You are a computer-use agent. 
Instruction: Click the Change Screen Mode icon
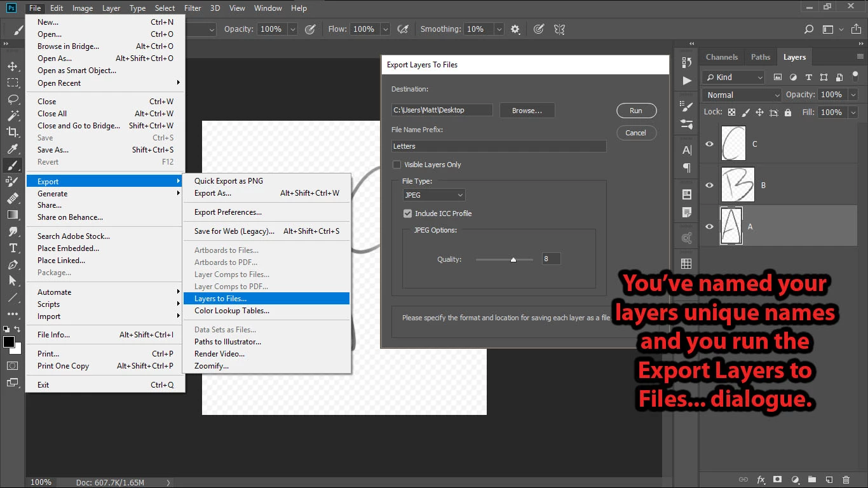pyautogui.click(x=12, y=383)
